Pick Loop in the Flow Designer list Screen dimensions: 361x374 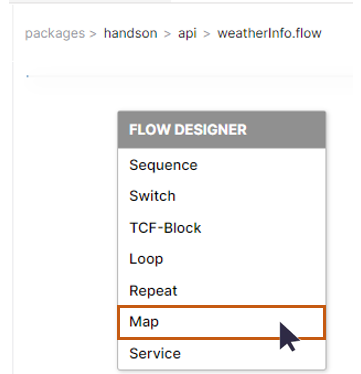click(x=222, y=259)
